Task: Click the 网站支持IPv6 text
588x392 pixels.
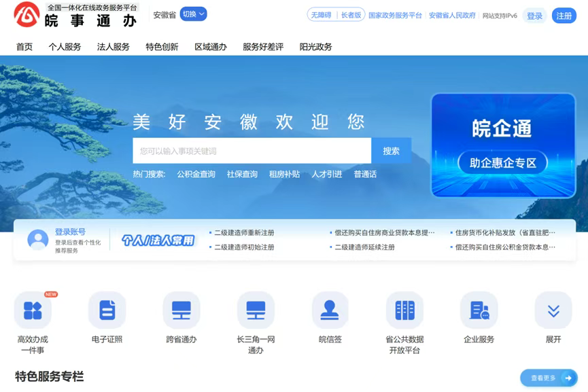Action: (500, 16)
